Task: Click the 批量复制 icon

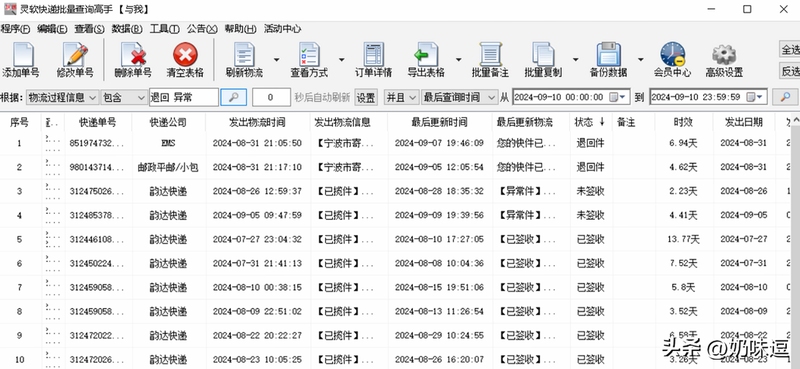Action: (x=543, y=55)
